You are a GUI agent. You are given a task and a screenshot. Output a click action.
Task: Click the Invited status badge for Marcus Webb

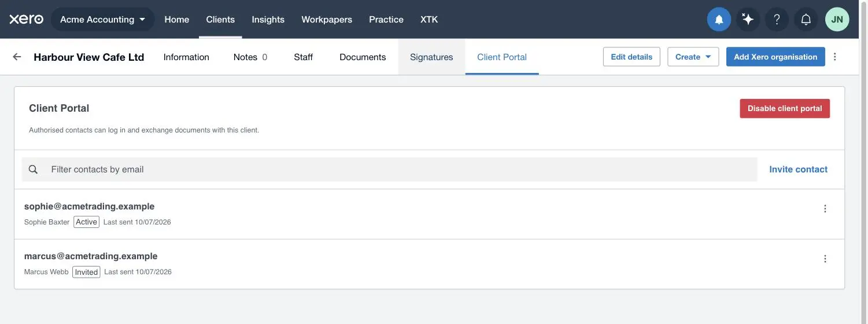86,272
